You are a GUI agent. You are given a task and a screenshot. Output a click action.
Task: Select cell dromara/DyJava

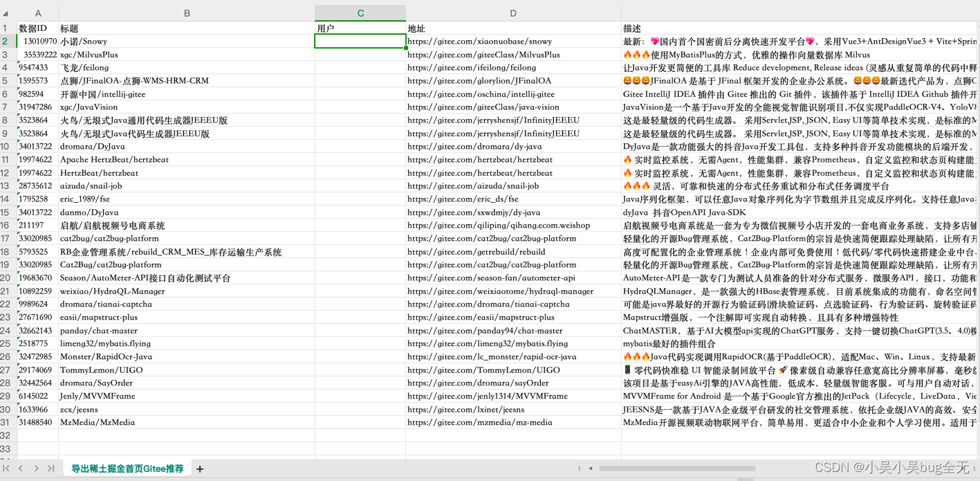(187, 147)
